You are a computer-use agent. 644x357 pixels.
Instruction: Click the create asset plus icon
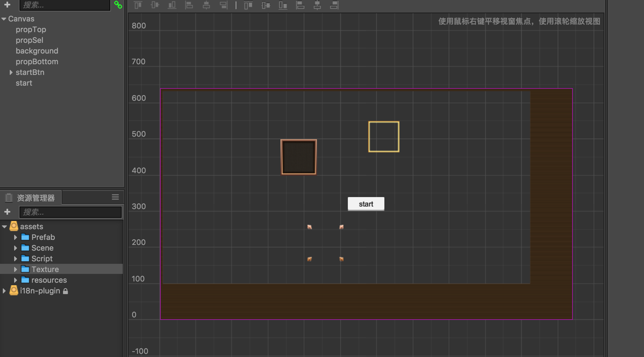tap(7, 212)
